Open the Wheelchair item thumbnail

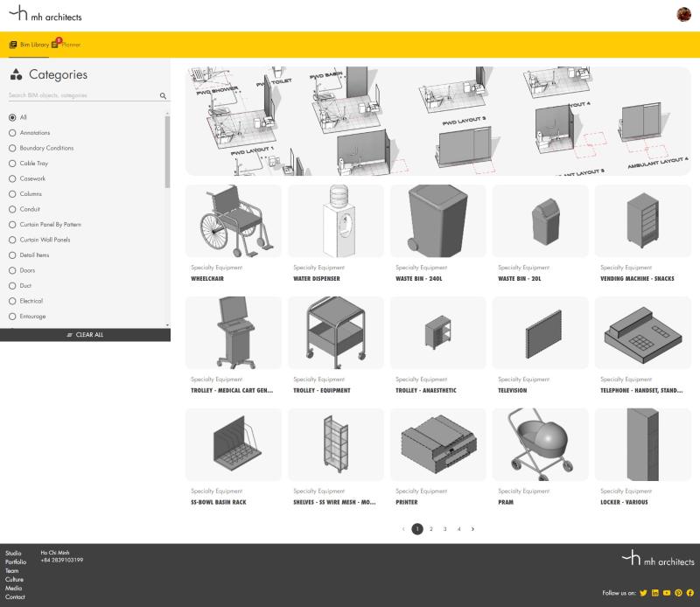234,221
